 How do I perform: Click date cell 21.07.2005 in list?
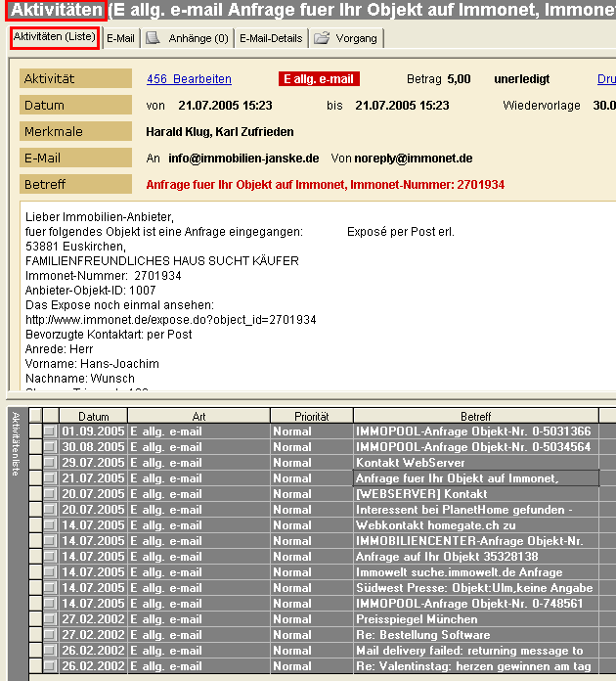(x=93, y=478)
